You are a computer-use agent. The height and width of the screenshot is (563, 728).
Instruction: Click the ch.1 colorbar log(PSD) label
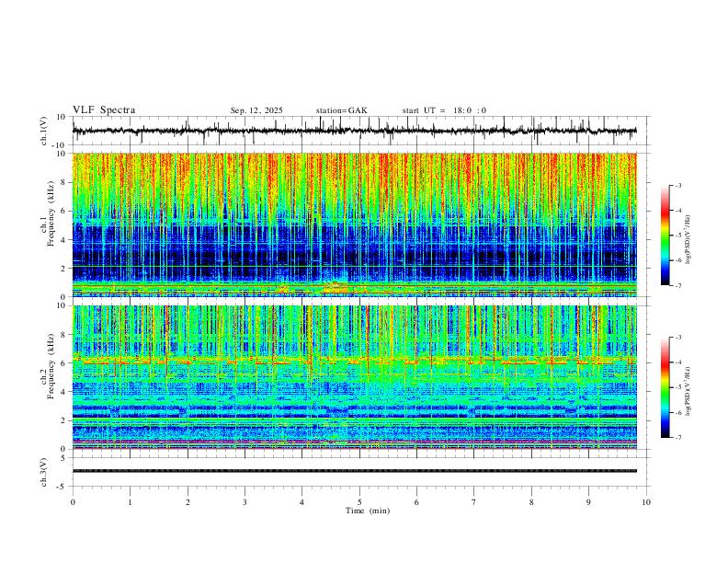point(688,240)
